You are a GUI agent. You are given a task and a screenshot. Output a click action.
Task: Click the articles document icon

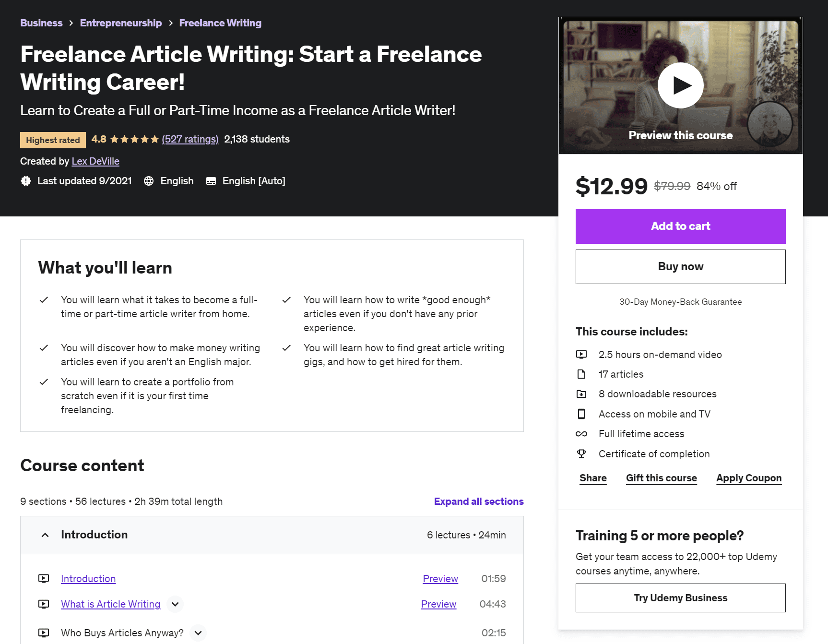(582, 374)
